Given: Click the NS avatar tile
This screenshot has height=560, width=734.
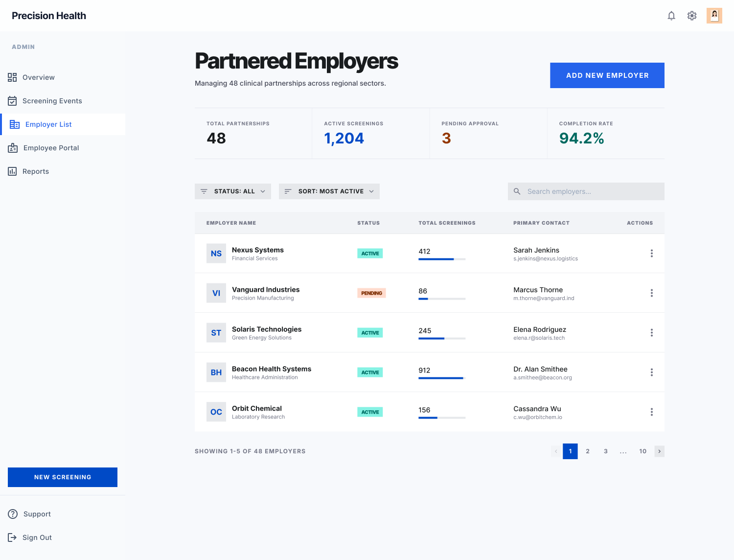Looking at the screenshot, I should (216, 254).
